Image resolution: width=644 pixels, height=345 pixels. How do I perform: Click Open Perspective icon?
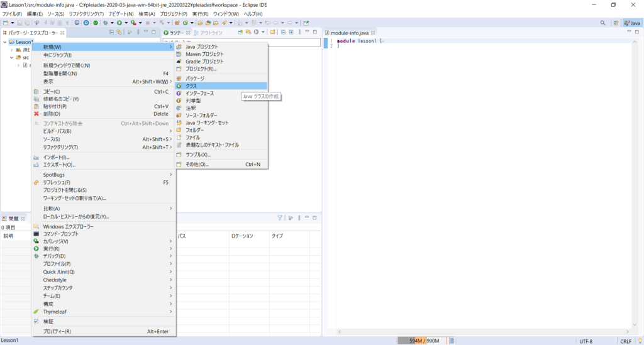pos(616,23)
